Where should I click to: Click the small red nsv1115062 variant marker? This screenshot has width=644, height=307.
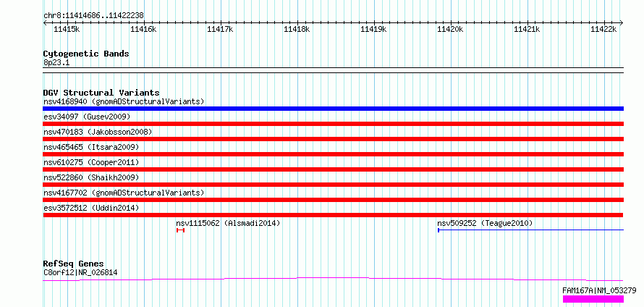181,230
